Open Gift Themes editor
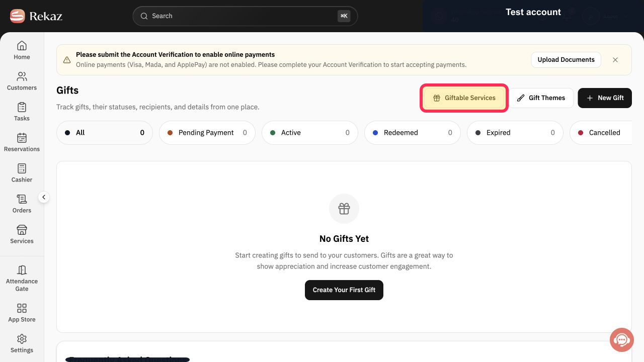 coord(541,98)
